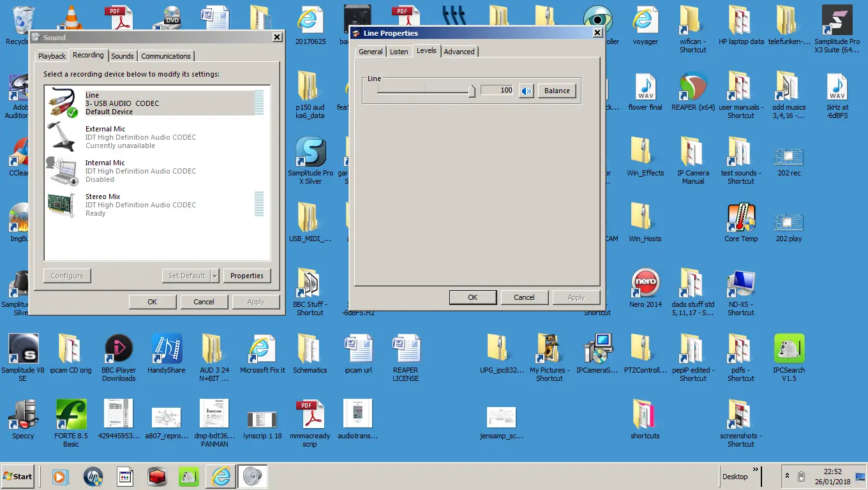Select the External Mic device icon

[x=62, y=137]
